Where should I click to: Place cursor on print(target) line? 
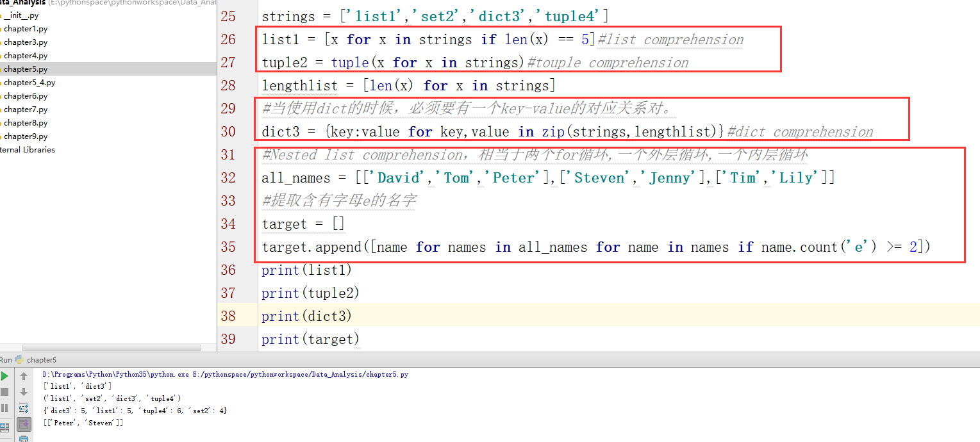310,339
